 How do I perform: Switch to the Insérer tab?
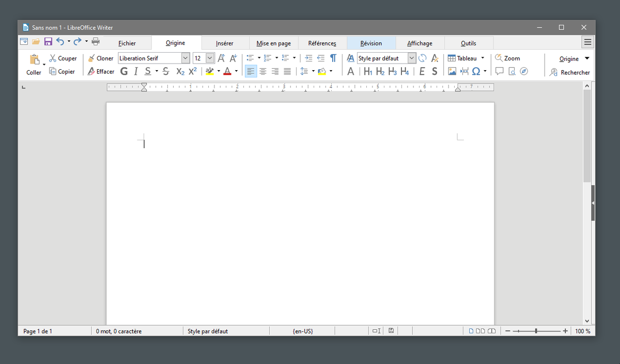(225, 43)
